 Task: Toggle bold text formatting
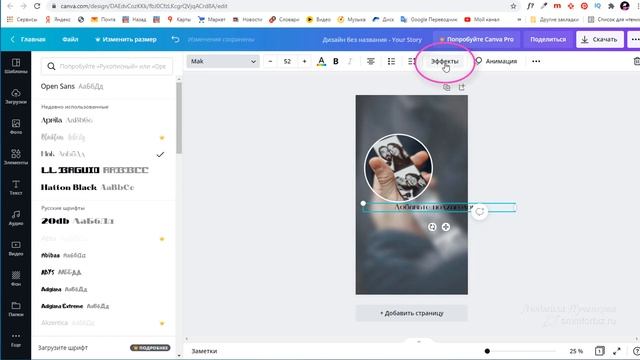(x=336, y=61)
